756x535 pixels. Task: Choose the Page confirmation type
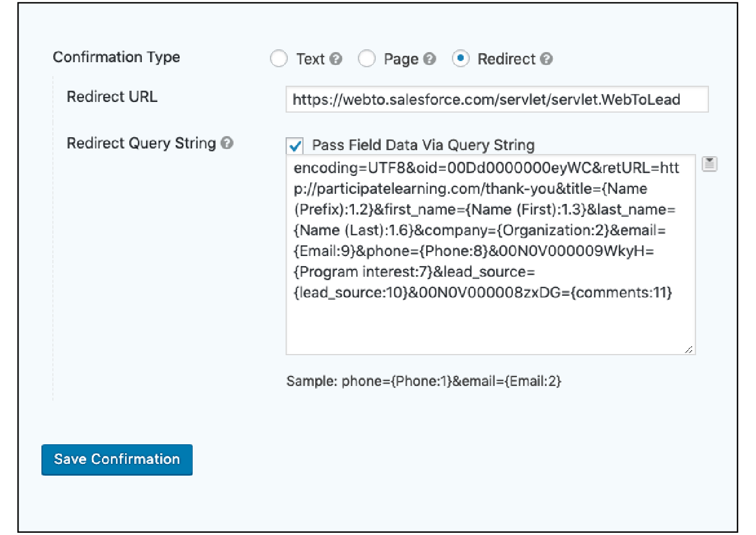click(367, 58)
